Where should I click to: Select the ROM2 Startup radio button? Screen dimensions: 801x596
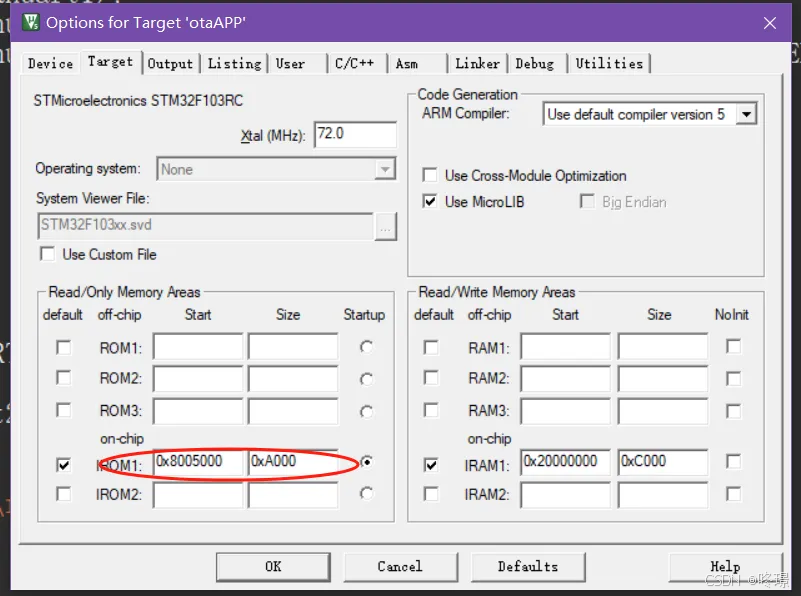tap(366, 379)
